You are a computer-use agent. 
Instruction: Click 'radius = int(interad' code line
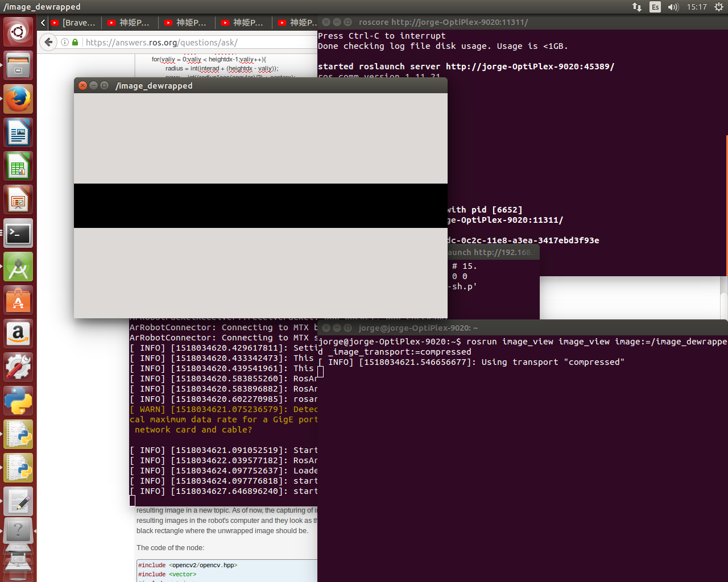222,68
